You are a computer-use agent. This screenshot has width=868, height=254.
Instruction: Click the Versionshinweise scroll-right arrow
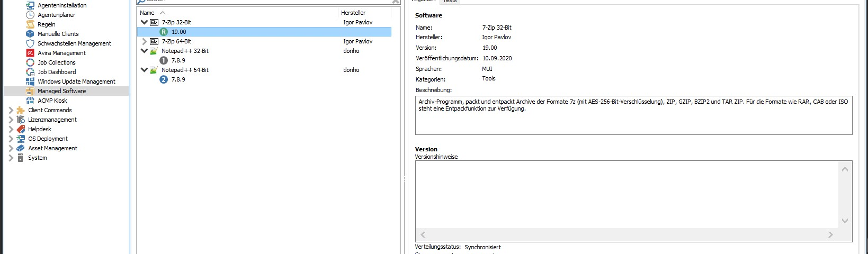(830, 234)
